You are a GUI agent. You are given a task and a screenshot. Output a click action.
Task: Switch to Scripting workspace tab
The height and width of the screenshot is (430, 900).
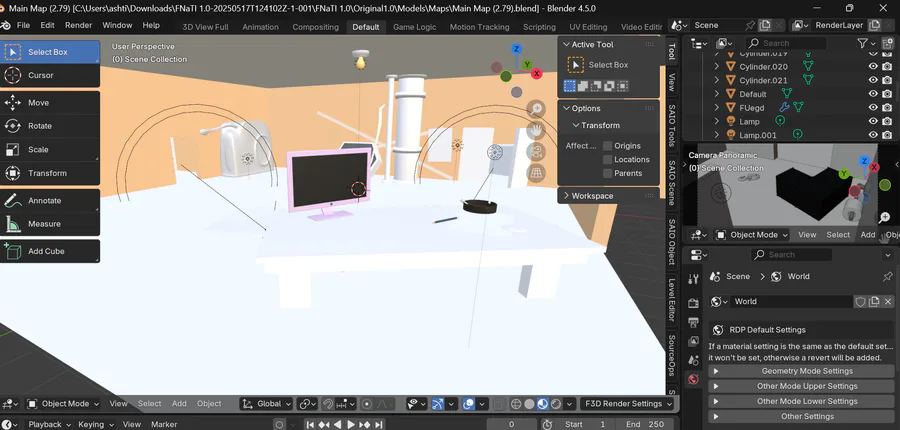pyautogui.click(x=539, y=27)
